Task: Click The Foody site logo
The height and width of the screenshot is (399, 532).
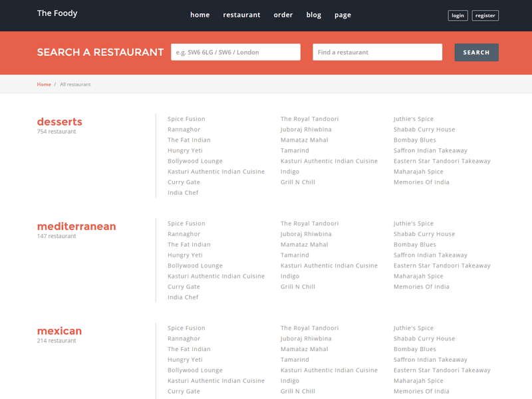Action: point(57,13)
